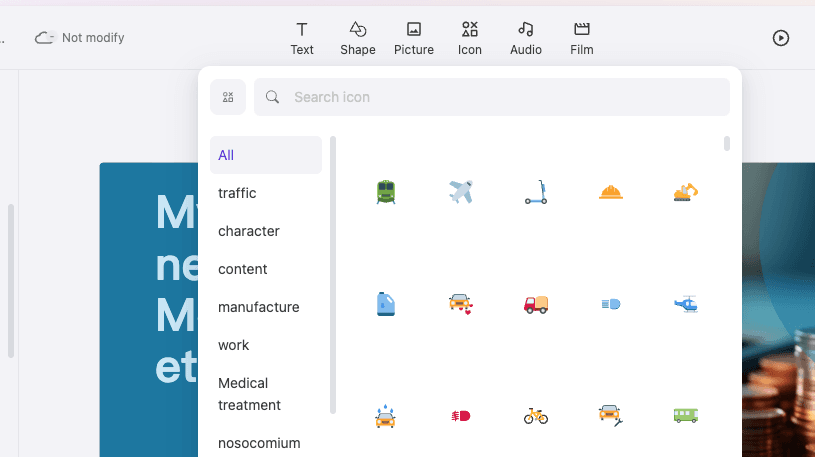The image size is (815, 457).
Task: Insert the green bus icon
Action: tap(686, 415)
